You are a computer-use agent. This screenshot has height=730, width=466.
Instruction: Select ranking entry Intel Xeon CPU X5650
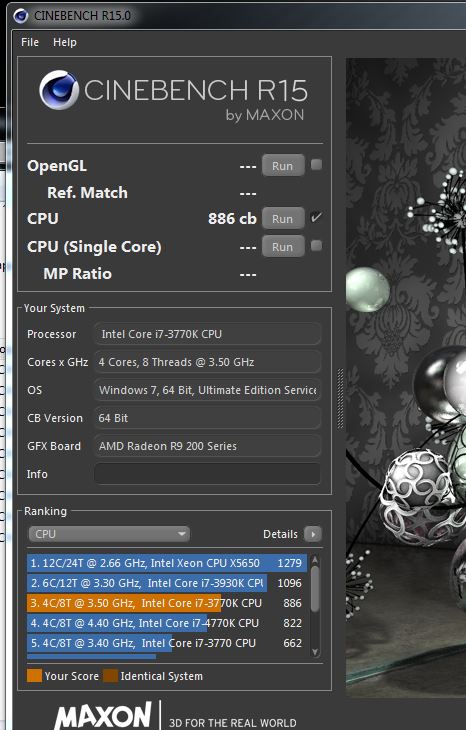click(x=167, y=563)
